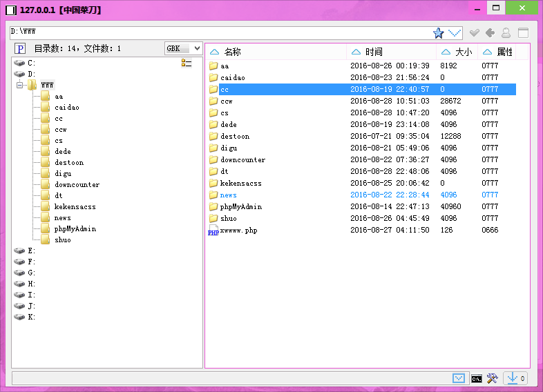Click dede folder icon in file list

tap(213, 124)
